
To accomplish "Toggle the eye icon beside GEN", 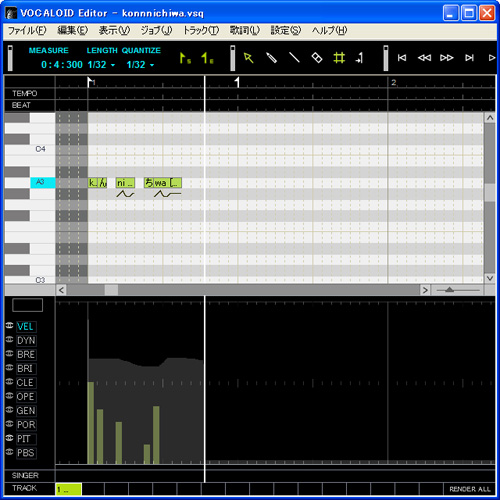I will pyautogui.click(x=10, y=409).
